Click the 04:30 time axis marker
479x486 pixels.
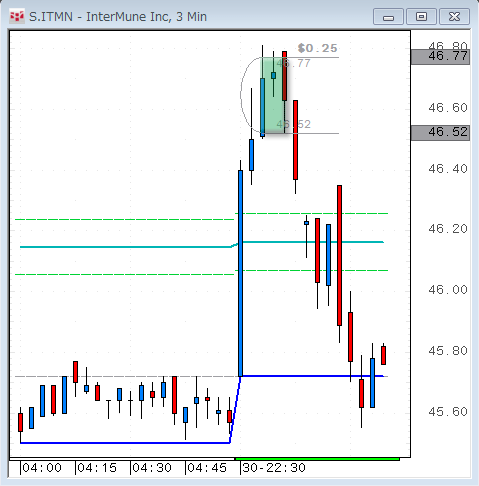[152, 468]
